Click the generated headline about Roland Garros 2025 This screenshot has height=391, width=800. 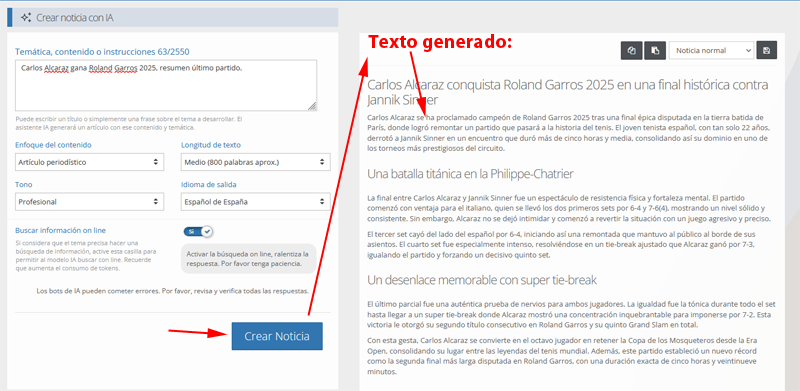coord(567,92)
